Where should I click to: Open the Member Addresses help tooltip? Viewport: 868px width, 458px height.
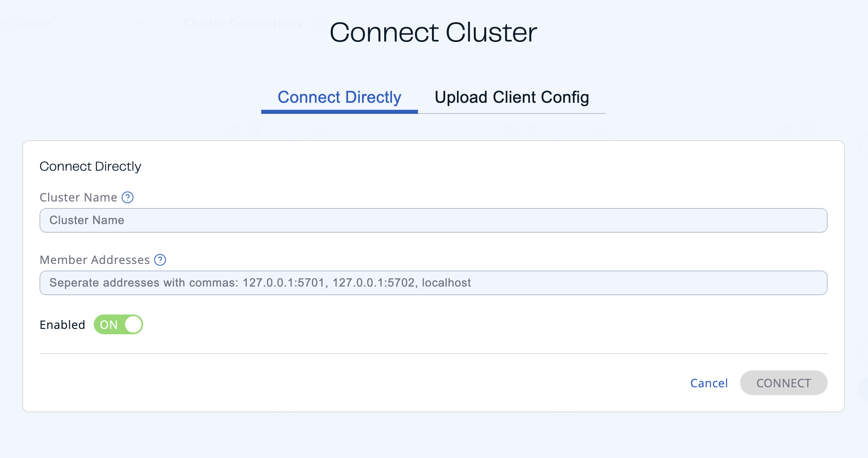pyautogui.click(x=160, y=260)
